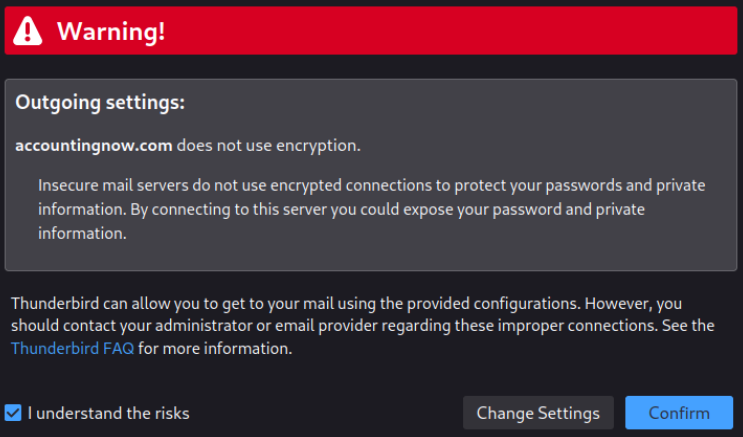Viewport: 743px width, 437px height.
Task: Click the "Outgoing settings:" heading
Action: click(x=100, y=103)
